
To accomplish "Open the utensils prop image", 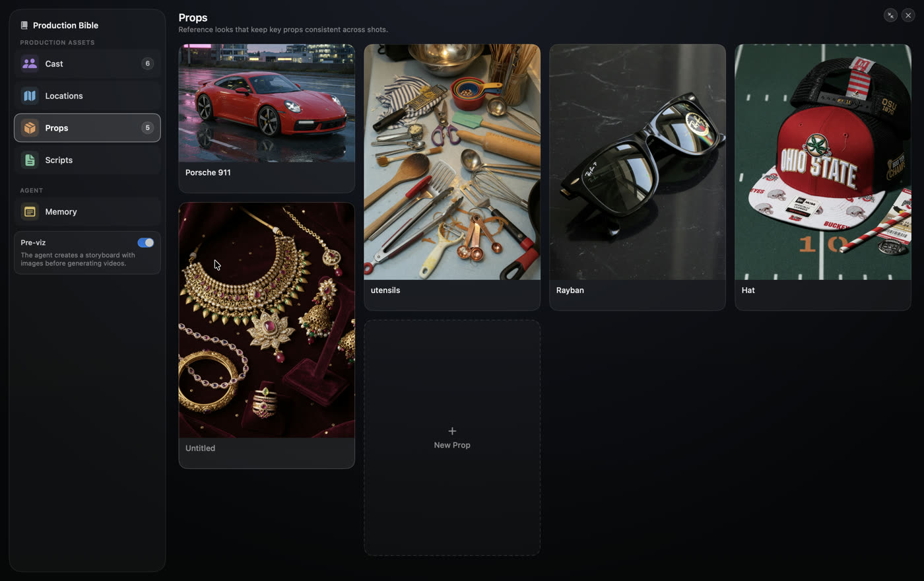I will click(x=452, y=162).
